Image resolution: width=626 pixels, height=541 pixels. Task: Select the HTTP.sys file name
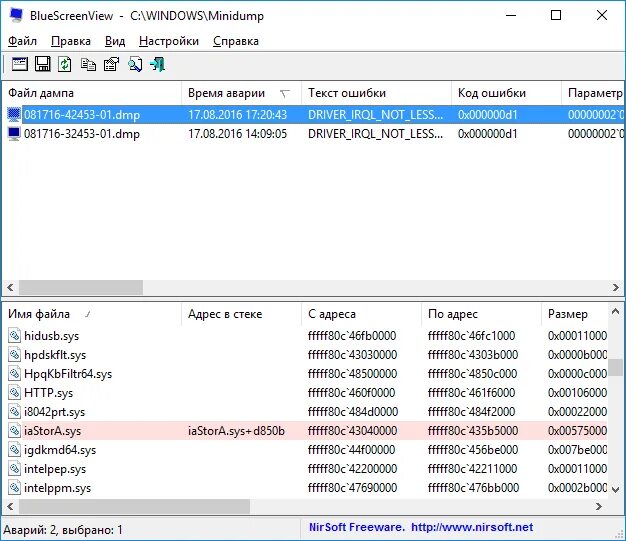[48, 393]
